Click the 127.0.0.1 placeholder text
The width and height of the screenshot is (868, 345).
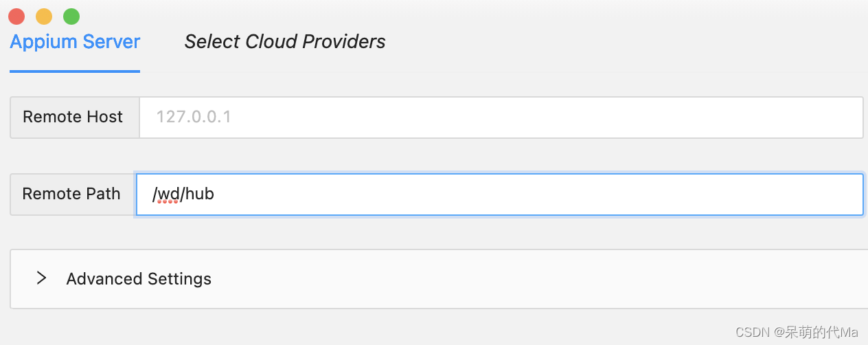(194, 117)
